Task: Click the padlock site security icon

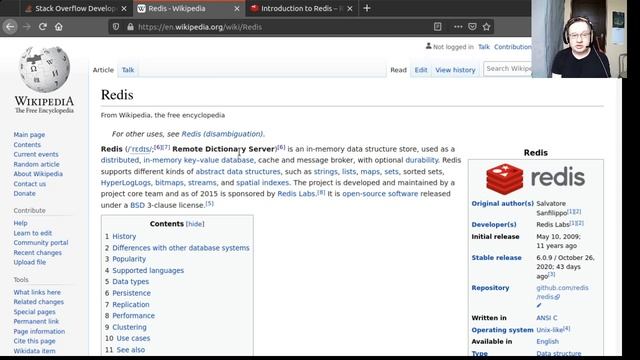Action: 130,27
